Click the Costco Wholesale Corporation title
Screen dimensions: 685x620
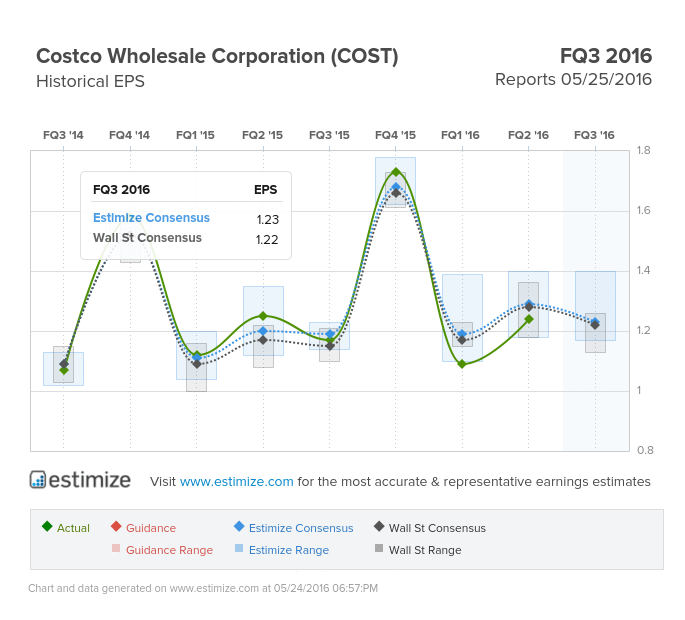(x=217, y=56)
